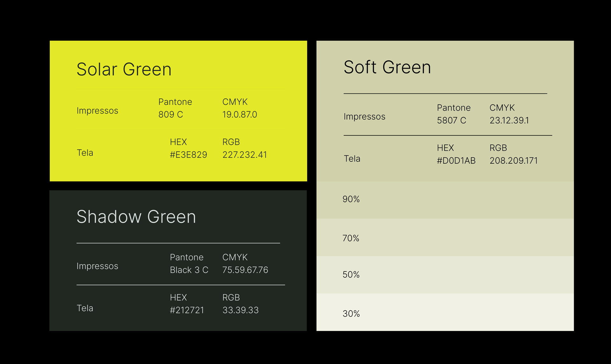
Task: Click the Shadow Green heading
Action: (136, 217)
